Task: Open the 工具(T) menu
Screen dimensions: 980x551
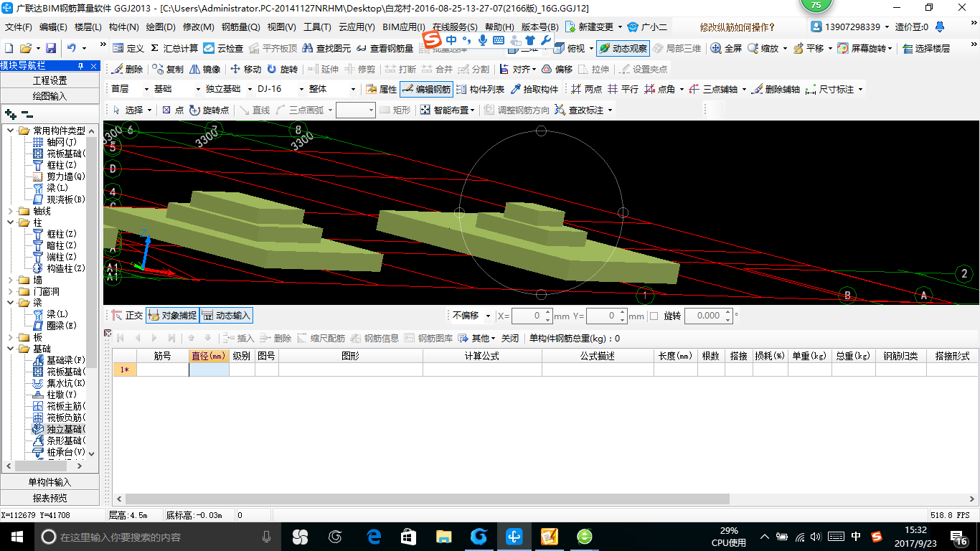Action: pyautogui.click(x=317, y=27)
